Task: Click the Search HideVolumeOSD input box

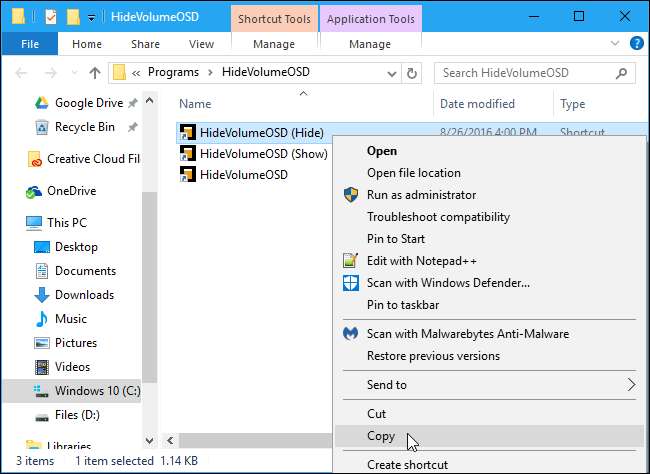Action: click(535, 72)
